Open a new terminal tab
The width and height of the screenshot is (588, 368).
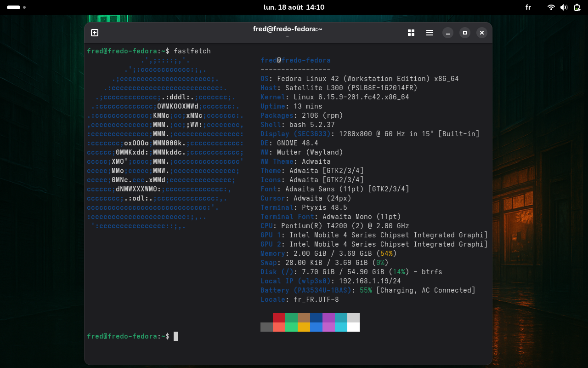pyautogui.click(x=95, y=33)
